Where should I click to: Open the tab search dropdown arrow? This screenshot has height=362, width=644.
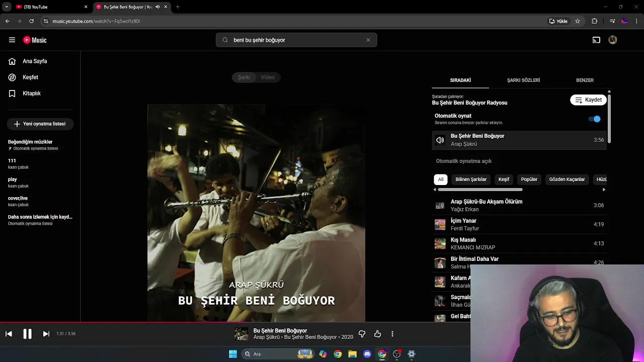coord(6,7)
